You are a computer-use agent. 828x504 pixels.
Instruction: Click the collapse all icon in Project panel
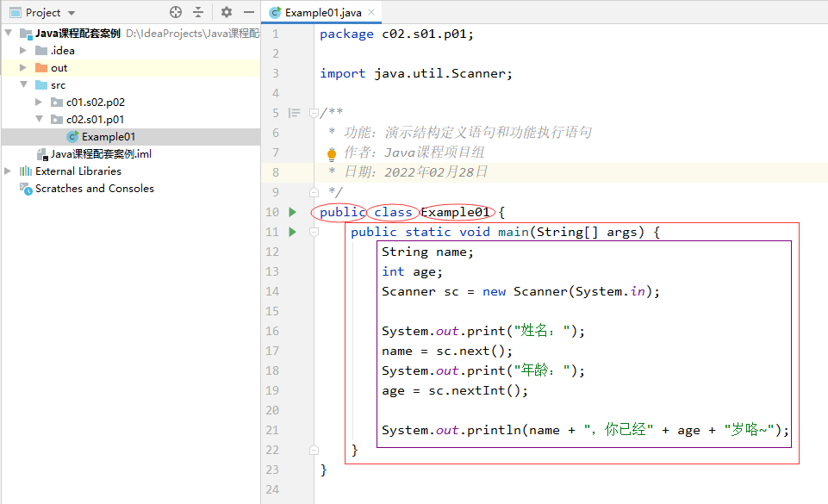tap(198, 12)
